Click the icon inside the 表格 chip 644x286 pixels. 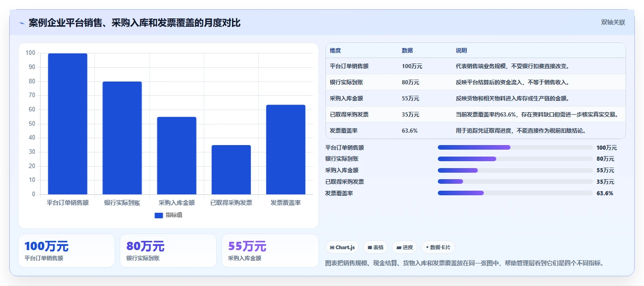(370, 247)
